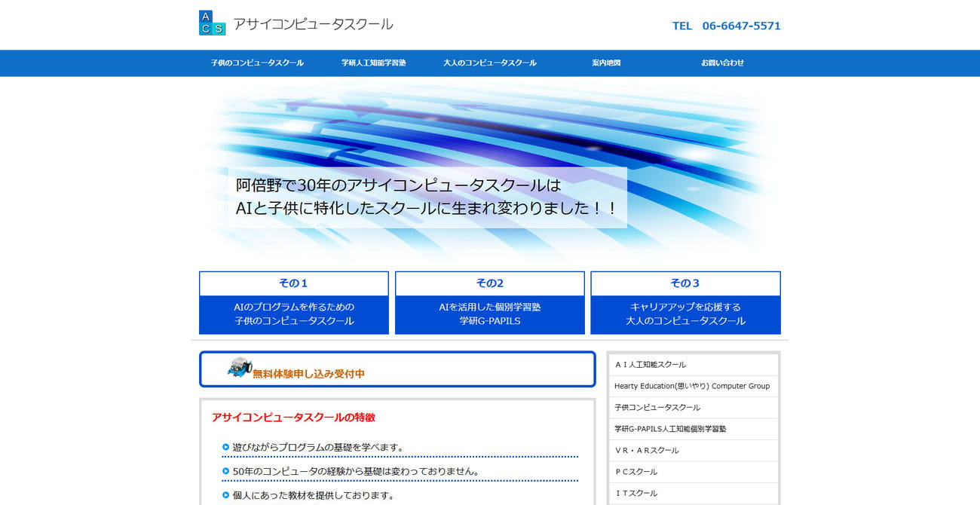Click the blue bullet icon next to the first feature

click(x=224, y=447)
